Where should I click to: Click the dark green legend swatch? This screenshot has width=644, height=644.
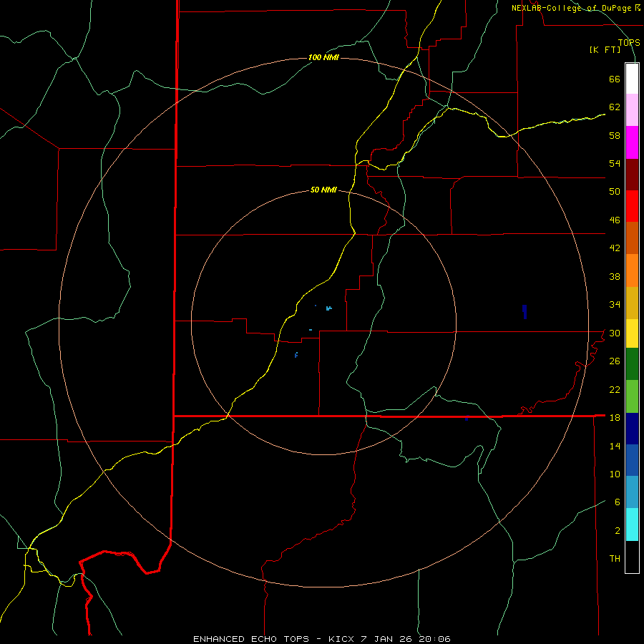pyautogui.click(x=632, y=364)
